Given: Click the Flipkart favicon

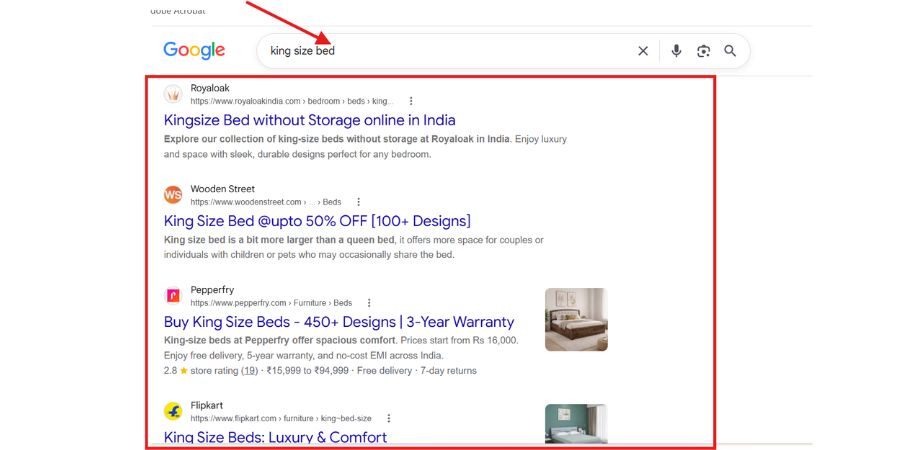Looking at the screenshot, I should coord(173,411).
